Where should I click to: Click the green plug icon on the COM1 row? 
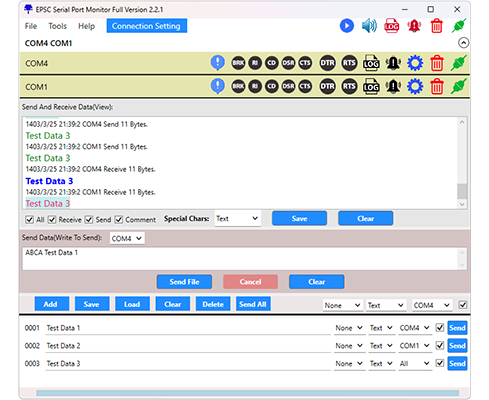[x=459, y=86]
